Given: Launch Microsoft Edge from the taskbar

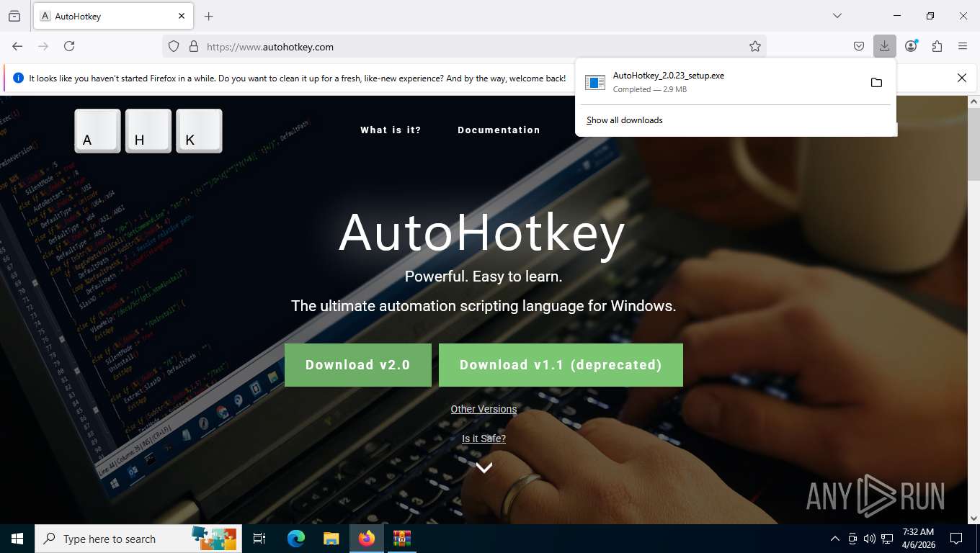Looking at the screenshot, I should point(296,539).
